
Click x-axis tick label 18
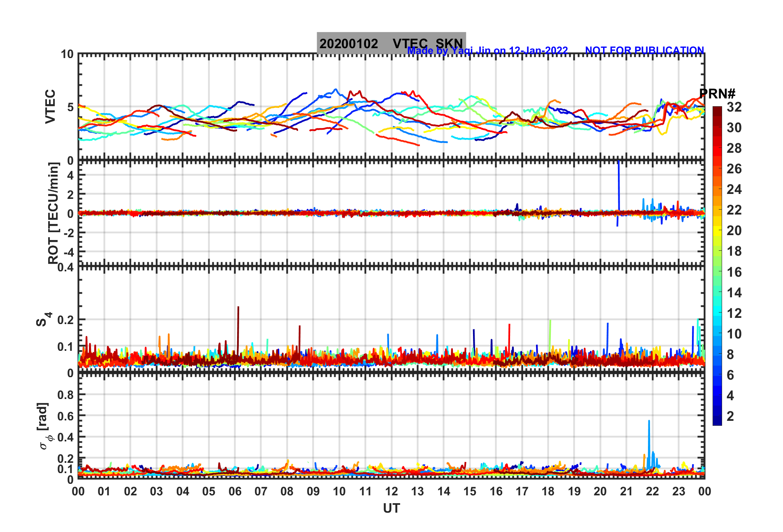click(x=548, y=491)
